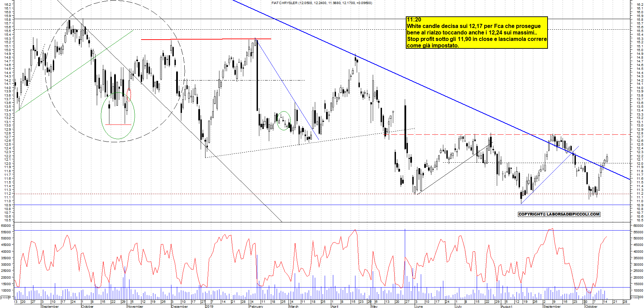Click the FIAT CHRYSLER chart title text
644x308 pixels.
click(322, 3)
